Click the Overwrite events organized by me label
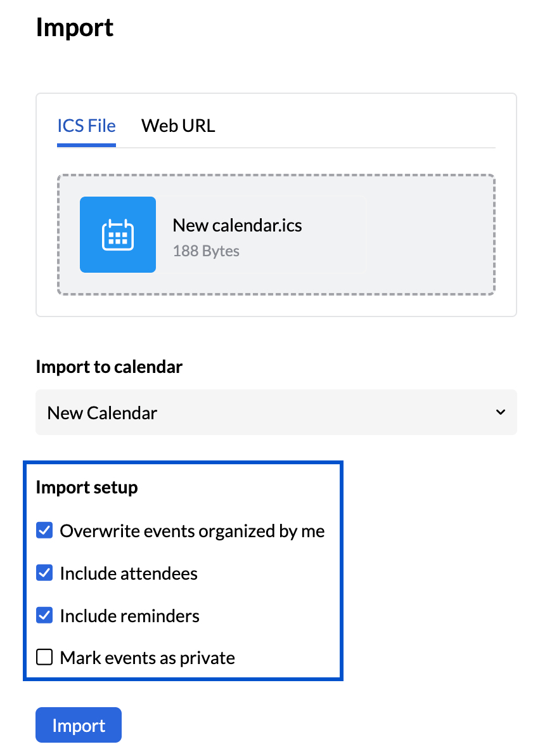The image size is (559, 756). pos(192,531)
